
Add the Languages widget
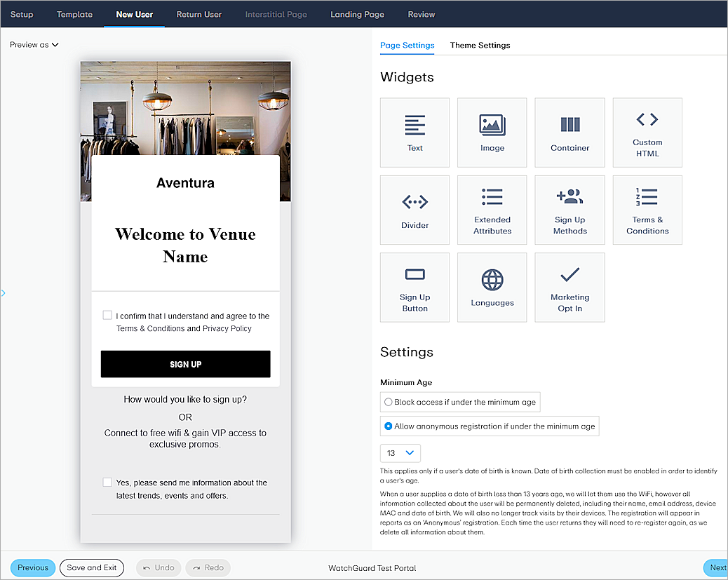click(x=492, y=287)
